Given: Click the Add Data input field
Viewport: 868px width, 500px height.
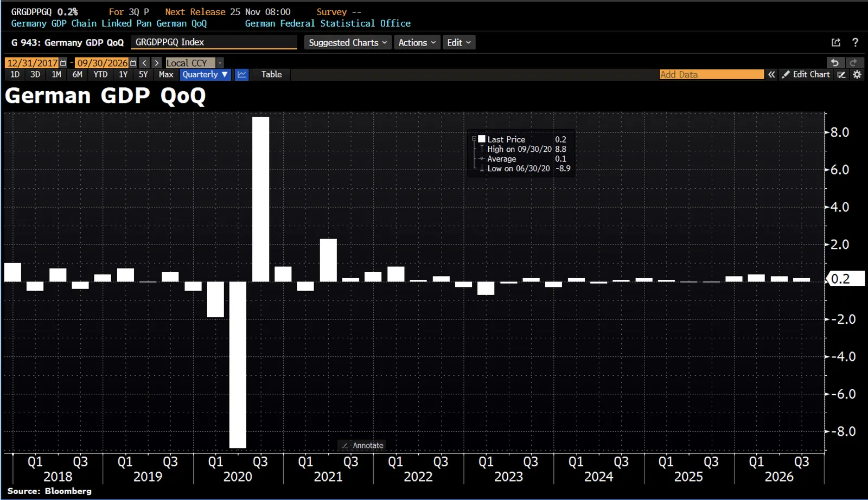Looking at the screenshot, I should pos(711,74).
